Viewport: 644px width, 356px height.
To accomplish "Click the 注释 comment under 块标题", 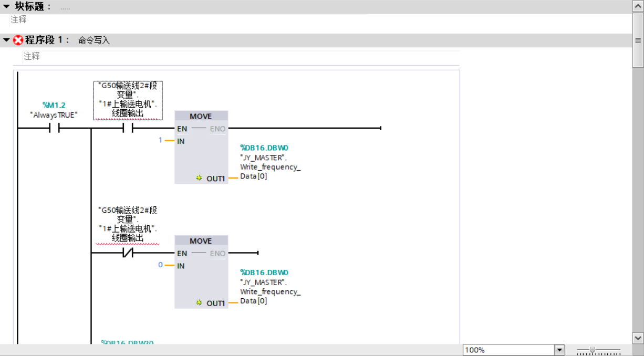I will [x=19, y=19].
